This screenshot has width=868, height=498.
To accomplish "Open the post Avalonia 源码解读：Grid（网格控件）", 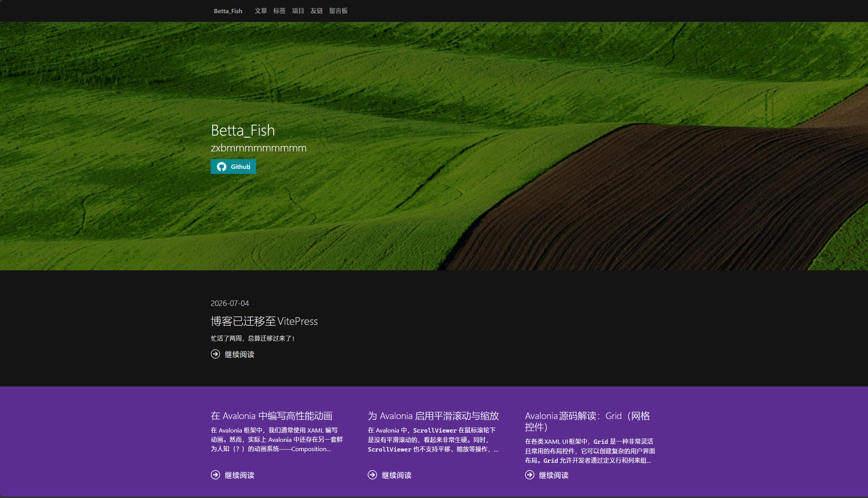I will 587,421.
